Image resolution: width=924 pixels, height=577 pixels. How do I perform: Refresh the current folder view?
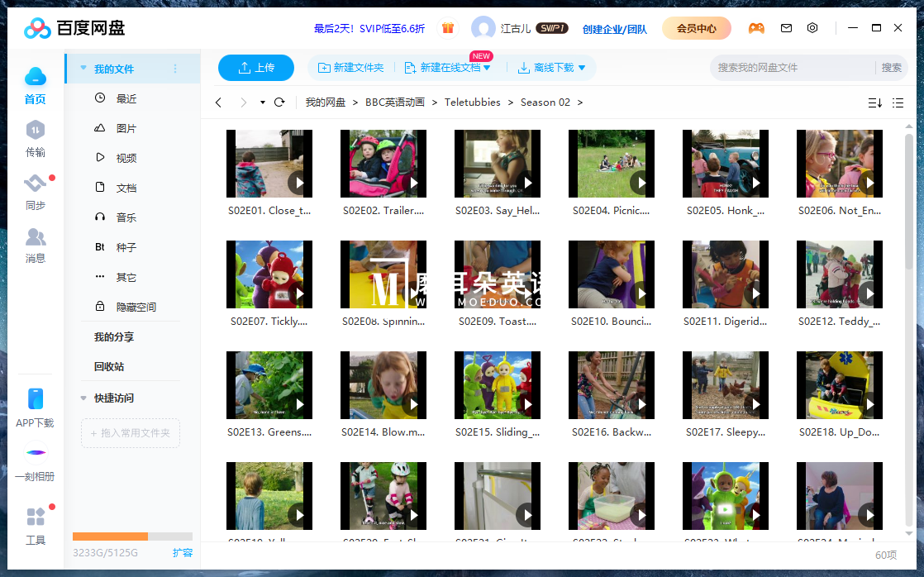[x=279, y=103]
